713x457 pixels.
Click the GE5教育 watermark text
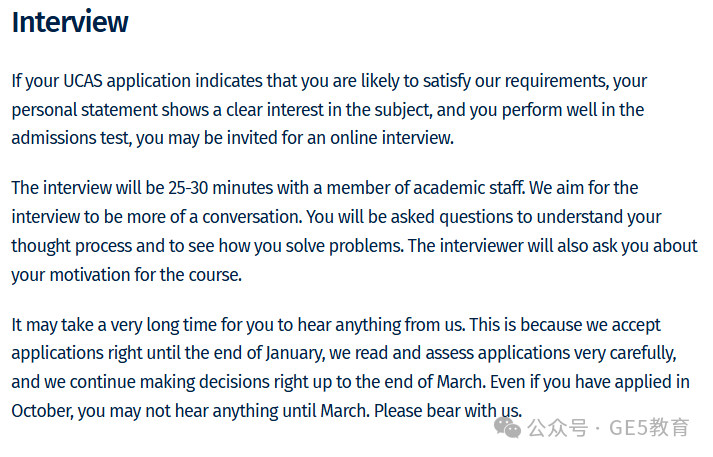pos(649,428)
